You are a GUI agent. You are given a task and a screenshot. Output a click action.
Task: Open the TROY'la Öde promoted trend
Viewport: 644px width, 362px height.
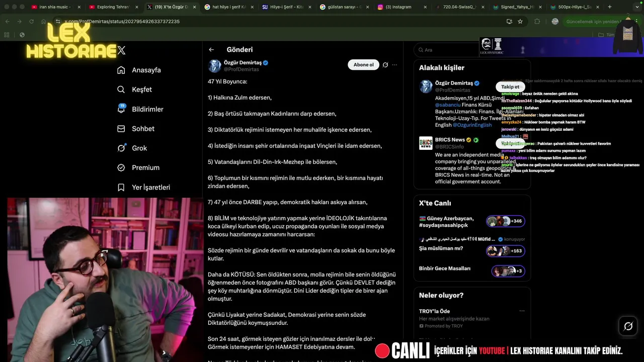click(x=472, y=318)
